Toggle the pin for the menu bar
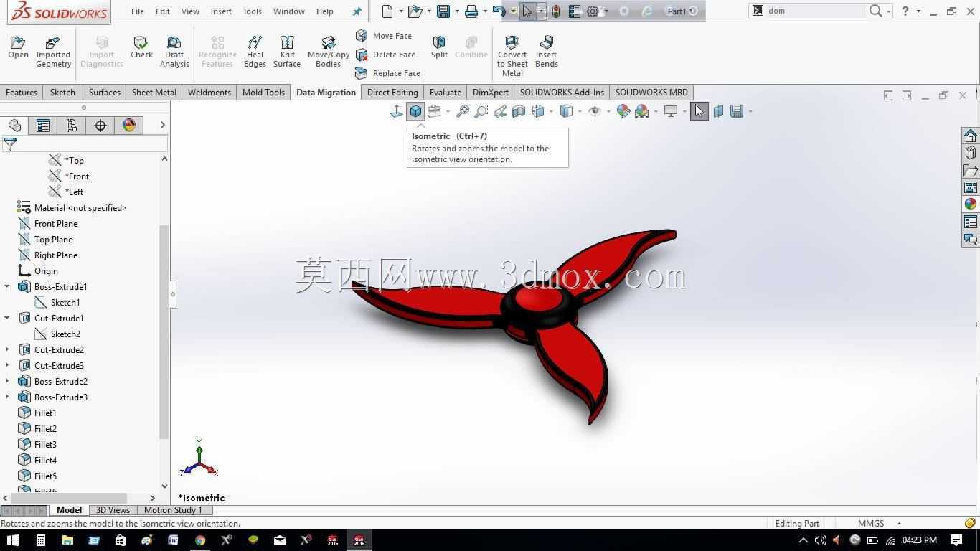The height and width of the screenshot is (551, 980). pyautogui.click(x=357, y=11)
